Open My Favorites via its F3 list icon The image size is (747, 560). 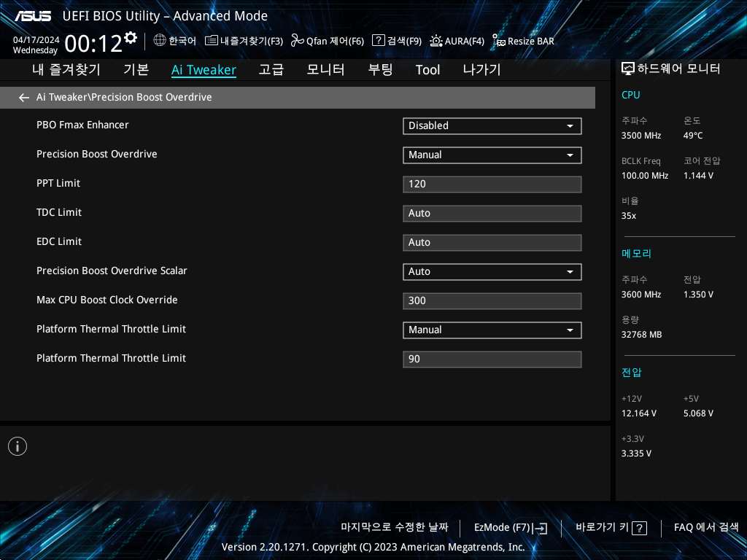[x=211, y=41]
